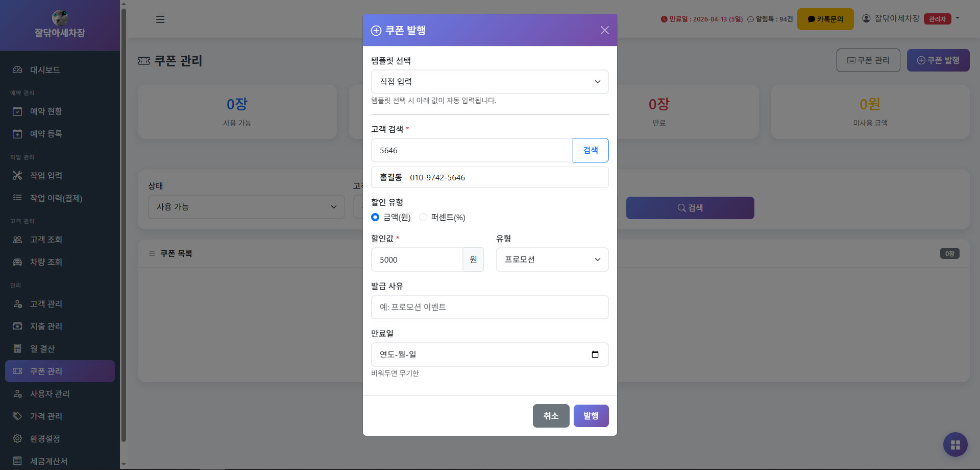Close the 쿠폰 발행 dialog with X
Screen dimensions: 980x470
(604, 30)
